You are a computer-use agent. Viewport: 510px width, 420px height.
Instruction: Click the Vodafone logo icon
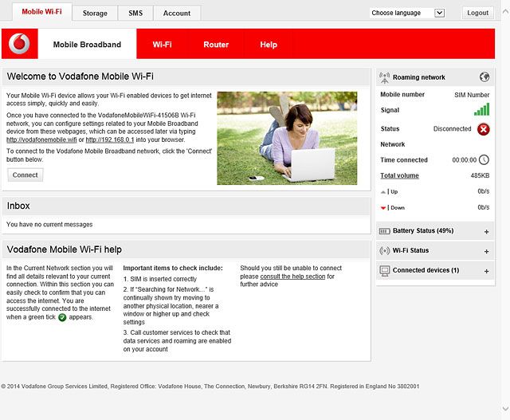click(x=19, y=44)
